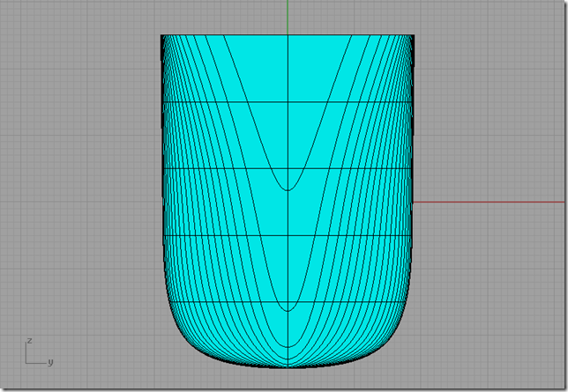Click the bottom center point of the hull surface
This screenshot has height=392, width=568.
pos(288,366)
